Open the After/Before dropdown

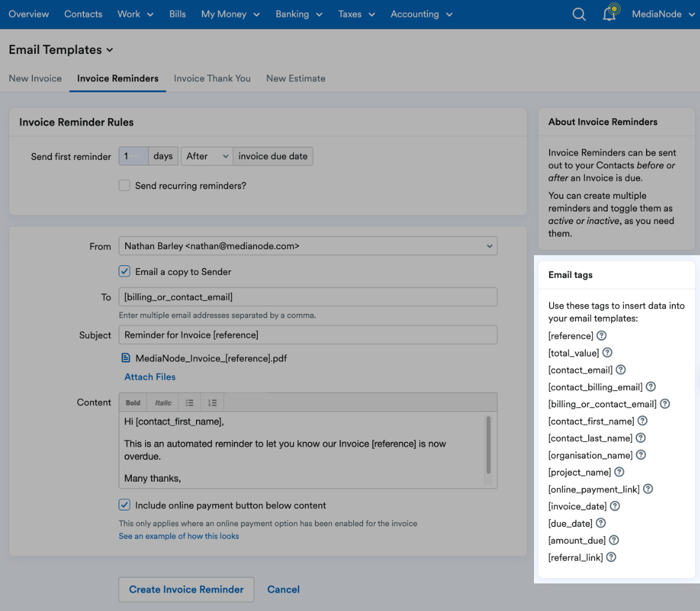[x=206, y=156]
